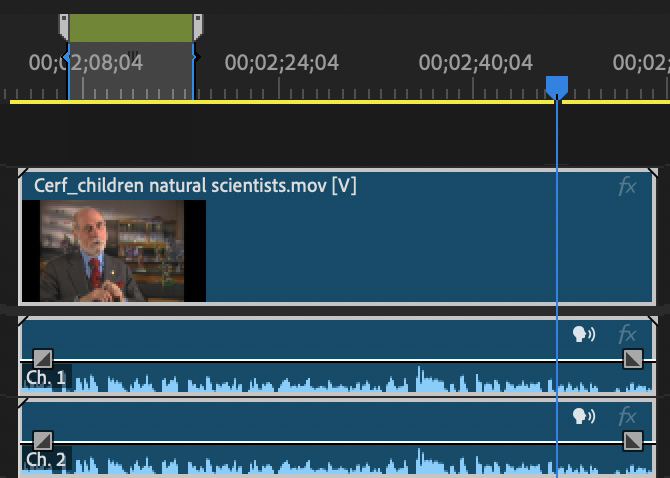Click the dialogue speech icon on Ch. 1
The height and width of the screenshot is (478, 670).
click(583, 334)
